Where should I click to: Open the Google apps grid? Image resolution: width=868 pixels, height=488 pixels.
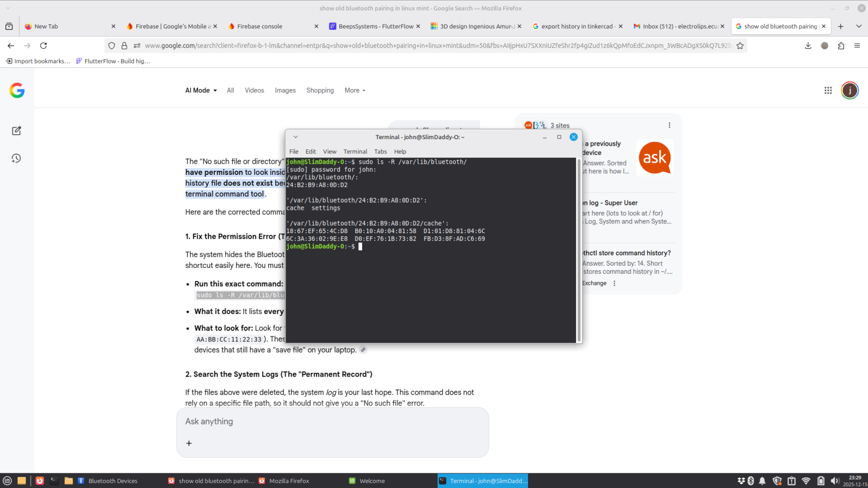[828, 90]
